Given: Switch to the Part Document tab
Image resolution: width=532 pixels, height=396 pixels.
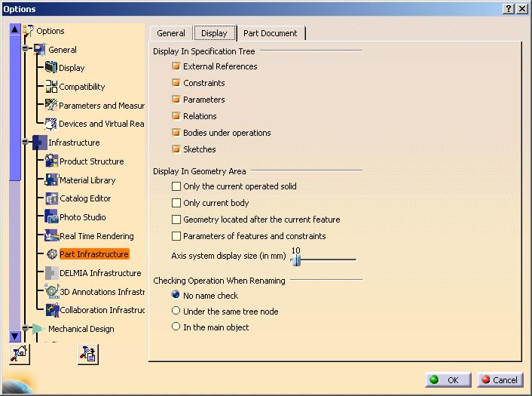Looking at the screenshot, I should 271,33.
